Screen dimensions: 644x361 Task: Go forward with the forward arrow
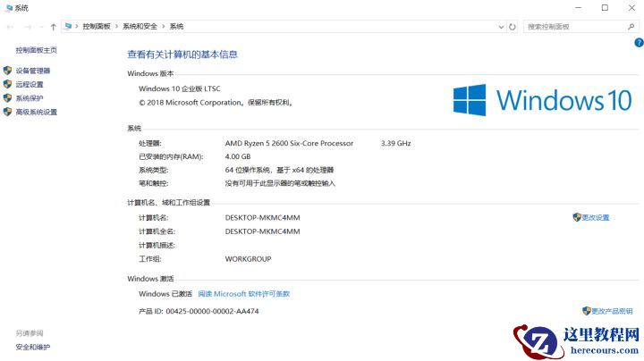(x=28, y=27)
